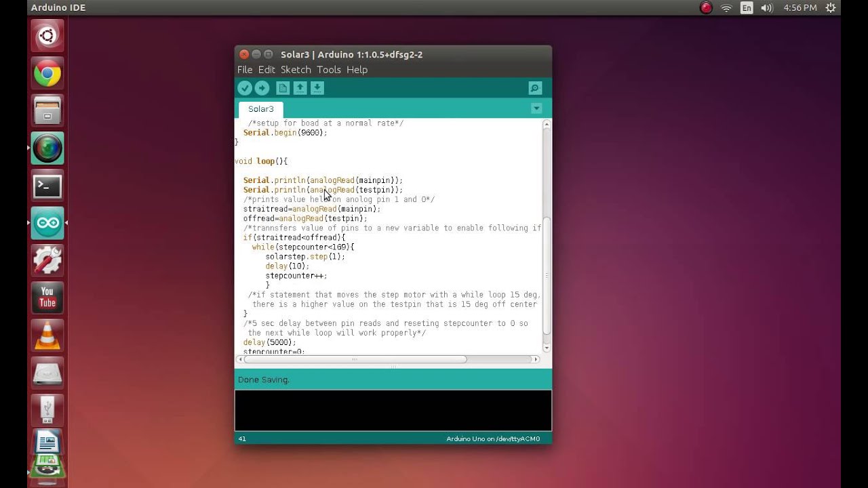Click the Upload arrow button
This screenshot has width=868, height=488.
tap(262, 88)
